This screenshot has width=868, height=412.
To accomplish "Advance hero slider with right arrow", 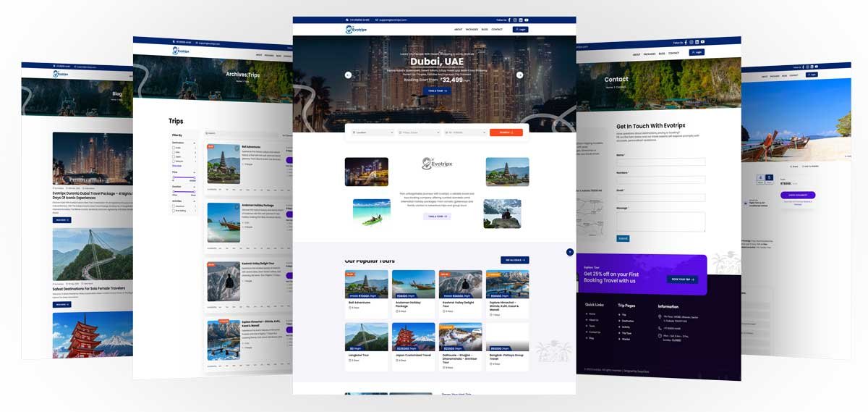I will click(519, 75).
